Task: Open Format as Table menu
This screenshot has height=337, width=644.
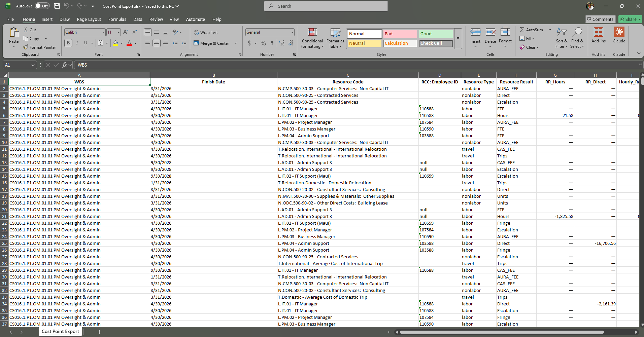Action: pyautogui.click(x=335, y=38)
